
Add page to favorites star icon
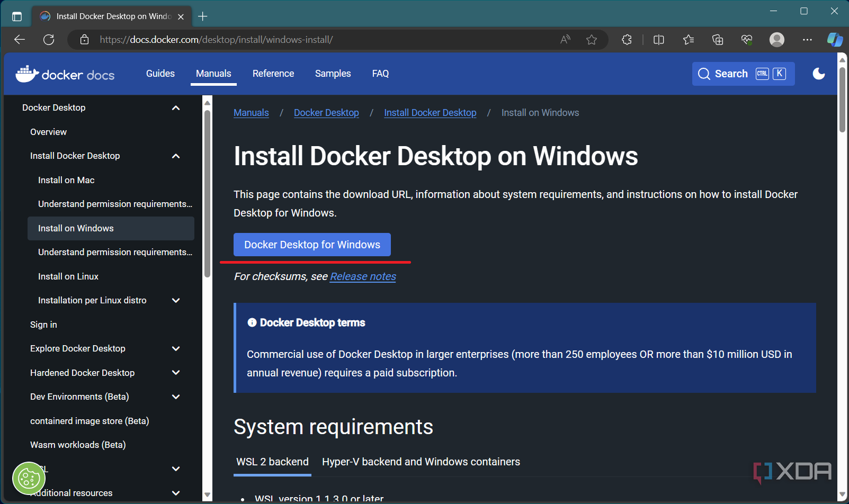(592, 40)
